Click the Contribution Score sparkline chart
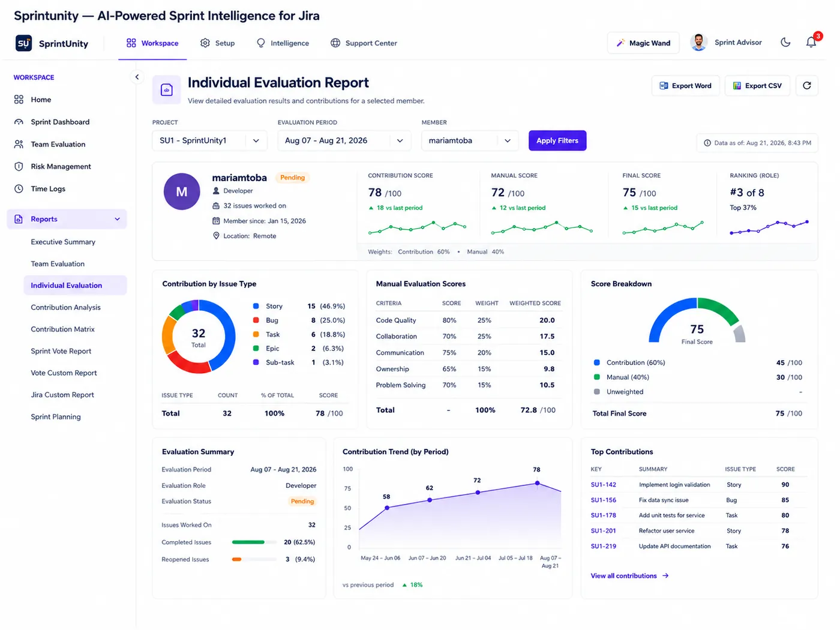This screenshot has width=840, height=630. [417, 227]
